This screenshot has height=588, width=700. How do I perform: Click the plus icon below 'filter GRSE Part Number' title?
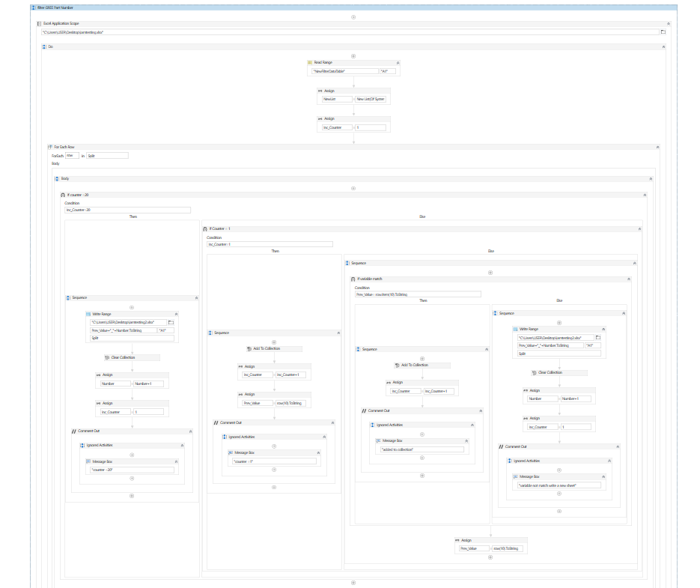(353, 17)
